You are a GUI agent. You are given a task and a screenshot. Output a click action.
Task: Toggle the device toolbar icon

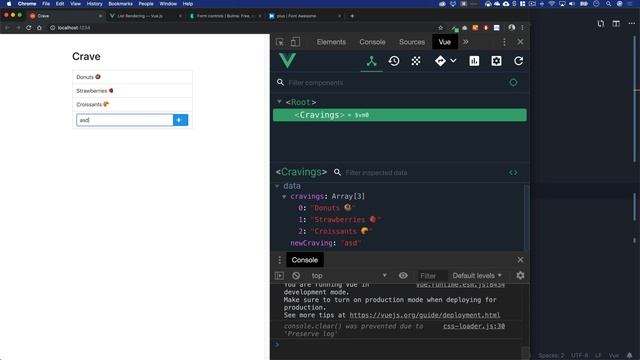tap(295, 42)
